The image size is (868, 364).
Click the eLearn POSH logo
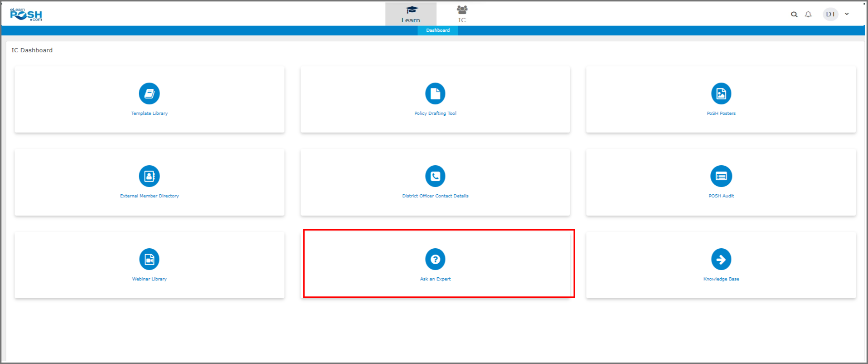tap(26, 15)
